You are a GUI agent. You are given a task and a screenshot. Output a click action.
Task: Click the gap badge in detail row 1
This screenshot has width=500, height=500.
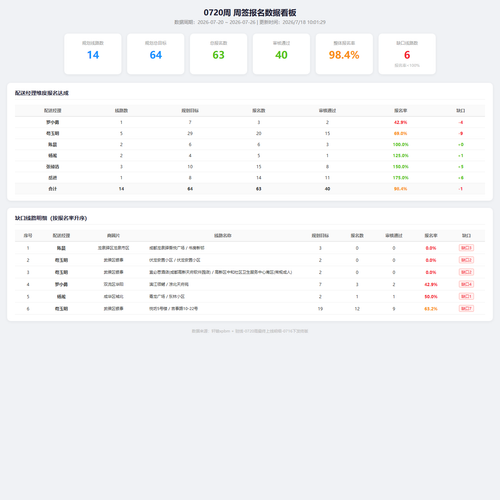tap(466, 248)
